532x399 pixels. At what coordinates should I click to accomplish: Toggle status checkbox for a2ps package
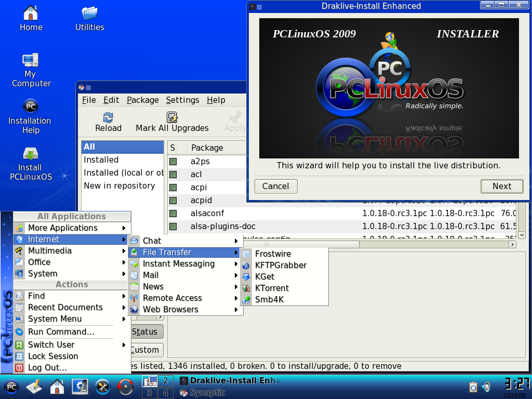(x=173, y=162)
